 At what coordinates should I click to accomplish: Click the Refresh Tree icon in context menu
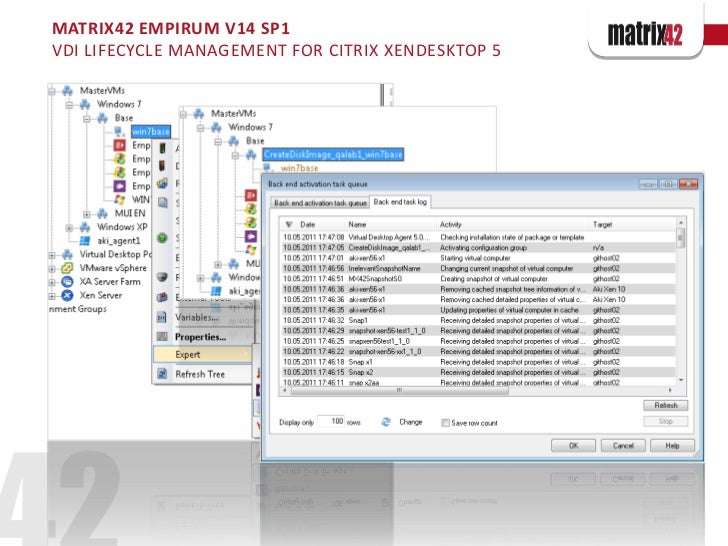tap(162, 374)
